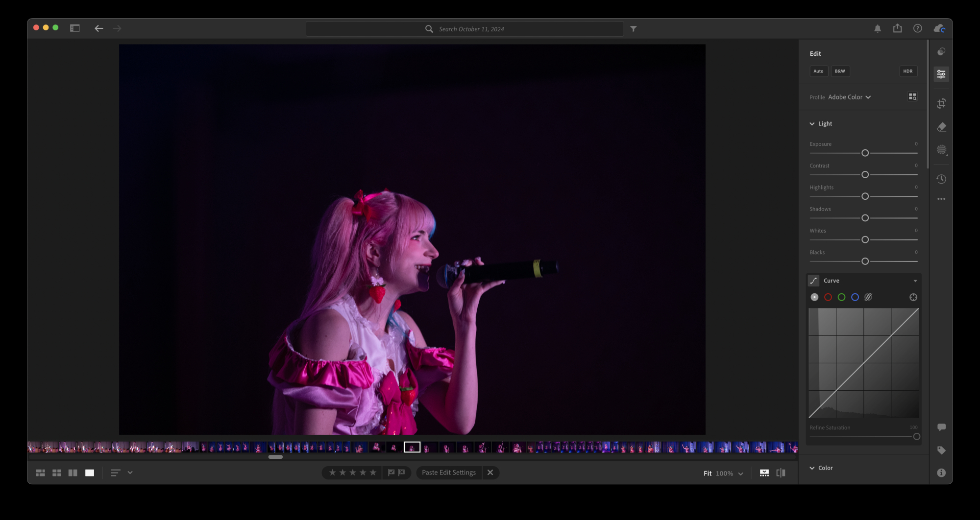
Task: Open the Masking tool
Action: [x=941, y=150]
